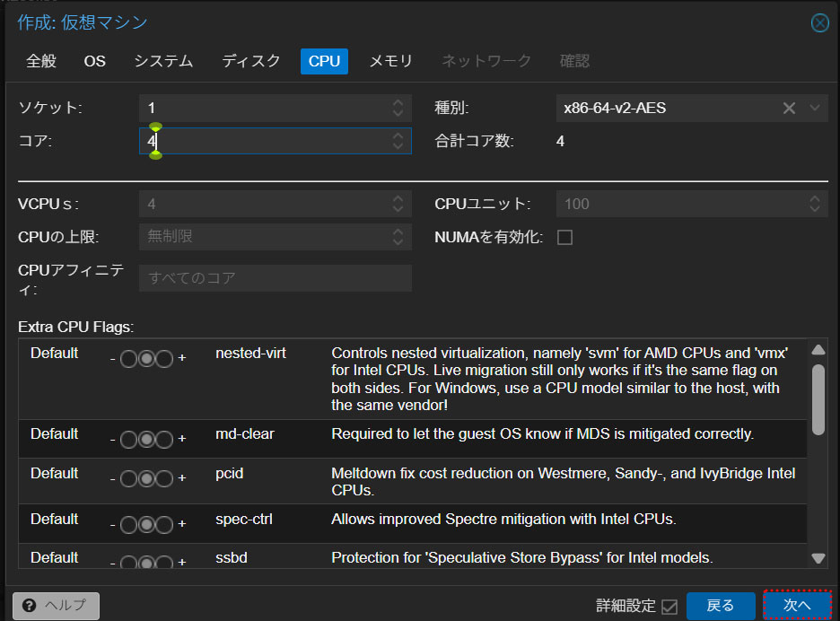Open the システム tab
Viewport: 840px width, 621px height.
coord(163,61)
